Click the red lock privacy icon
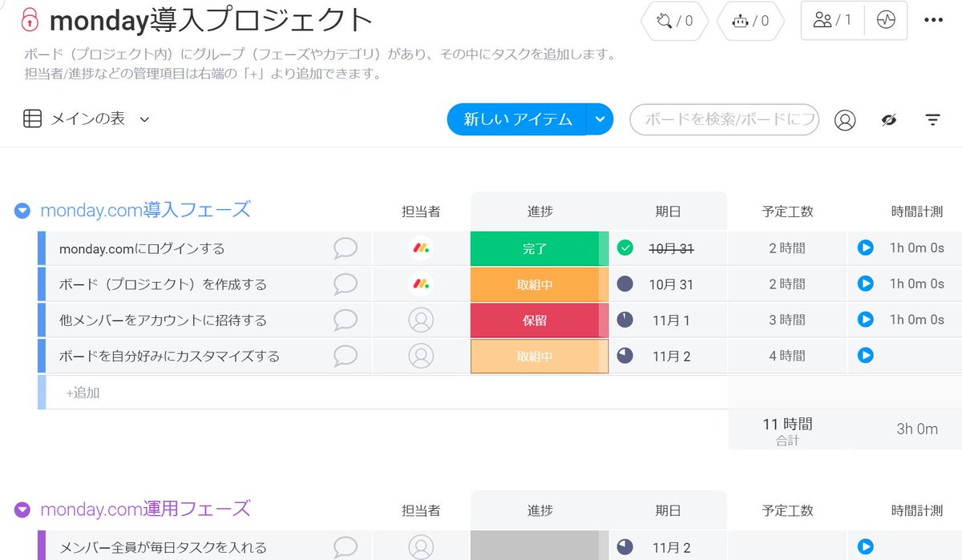962x560 pixels. pyautogui.click(x=30, y=20)
